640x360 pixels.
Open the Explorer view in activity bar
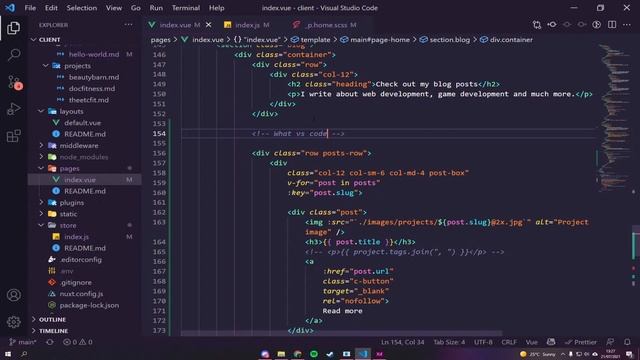coord(13,28)
